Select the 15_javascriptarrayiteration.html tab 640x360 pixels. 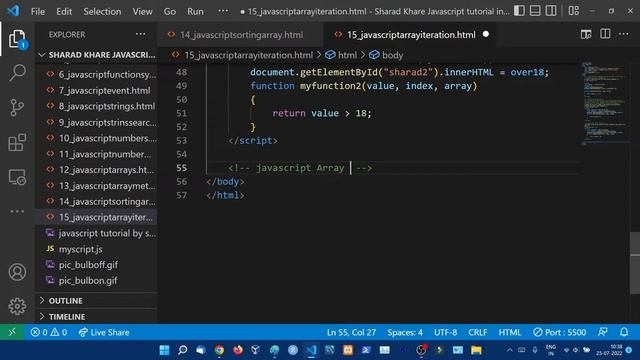point(410,35)
